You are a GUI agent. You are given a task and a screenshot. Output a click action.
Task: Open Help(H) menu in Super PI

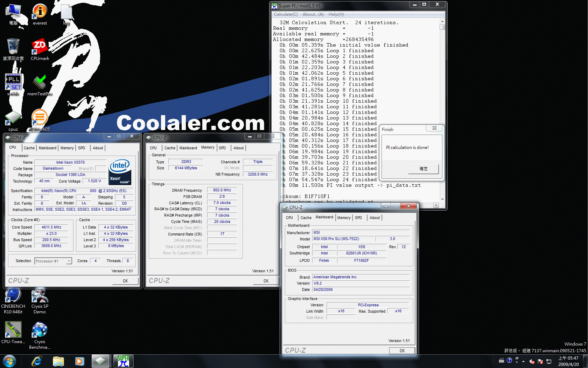click(336, 14)
